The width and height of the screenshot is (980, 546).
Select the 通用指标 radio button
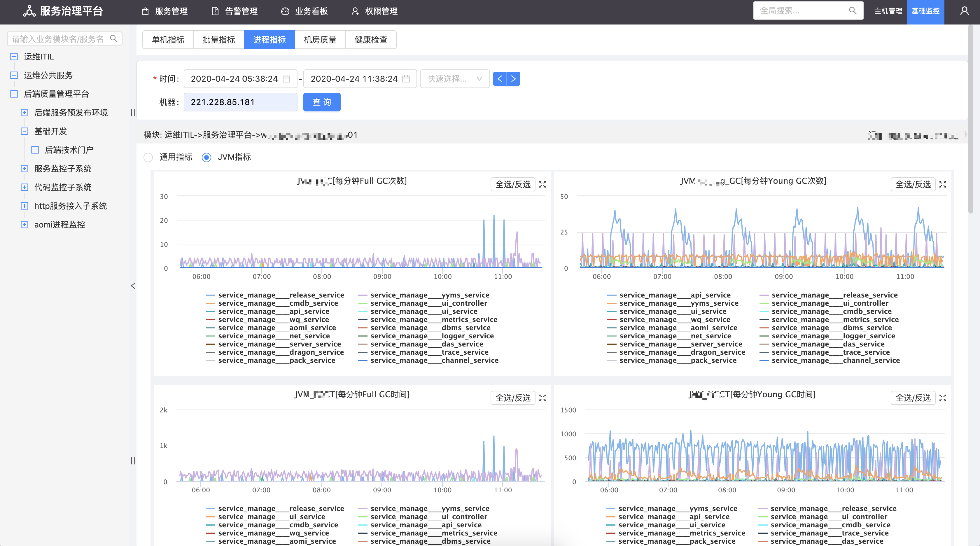(x=148, y=157)
